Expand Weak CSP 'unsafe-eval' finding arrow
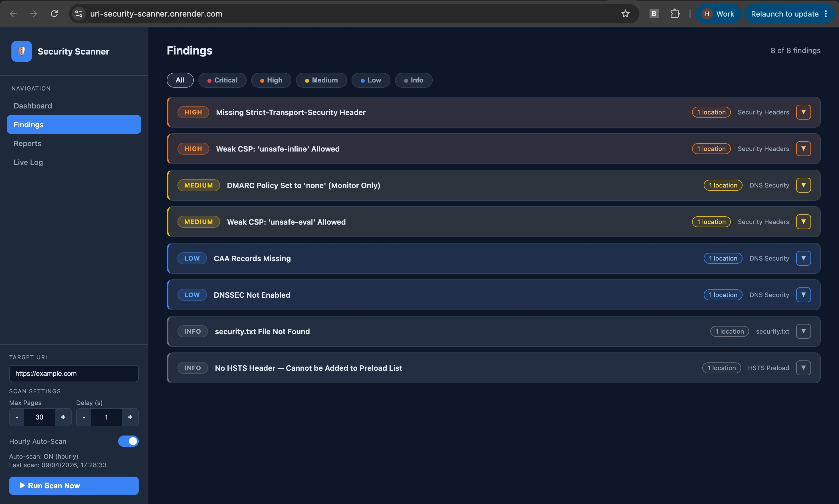 point(803,222)
